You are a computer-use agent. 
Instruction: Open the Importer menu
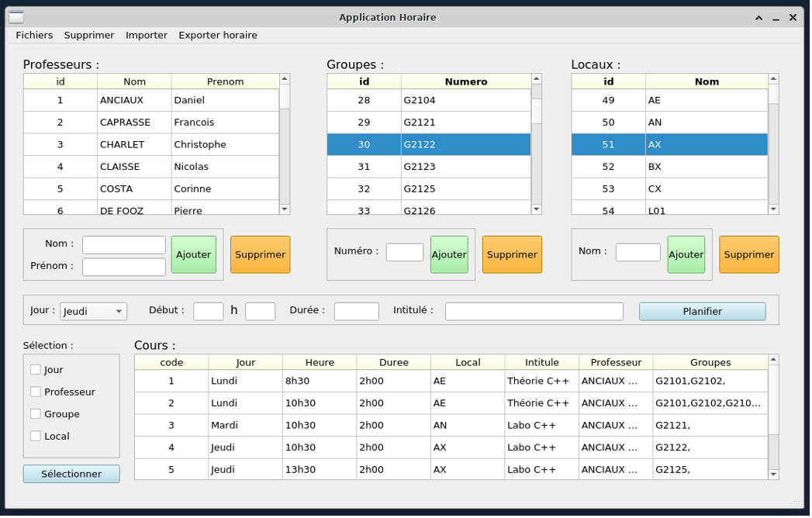[x=147, y=35]
